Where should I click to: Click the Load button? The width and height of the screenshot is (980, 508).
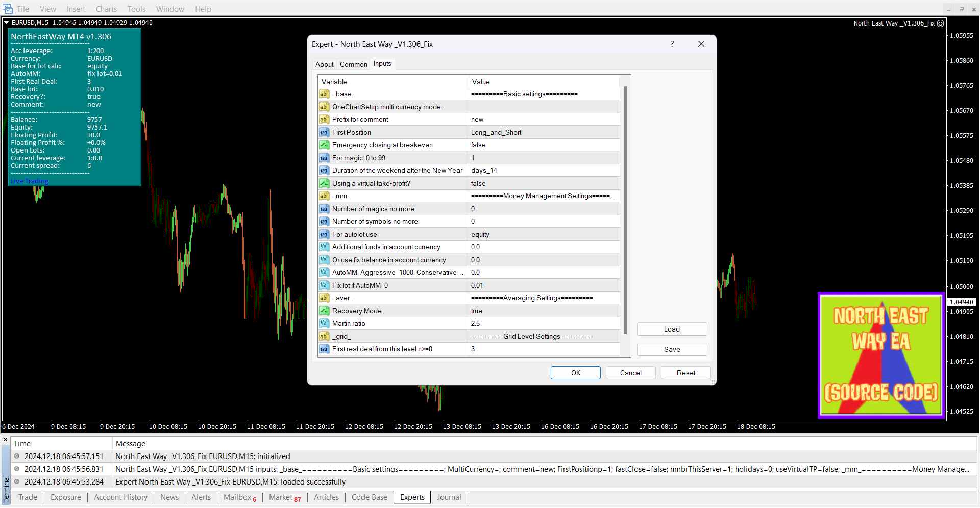672,329
